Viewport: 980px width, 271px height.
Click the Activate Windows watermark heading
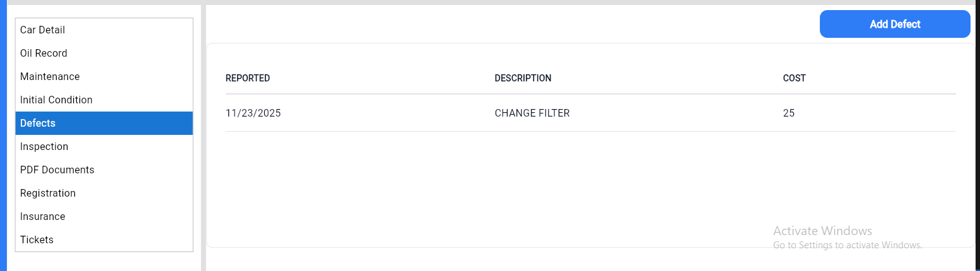pos(822,231)
